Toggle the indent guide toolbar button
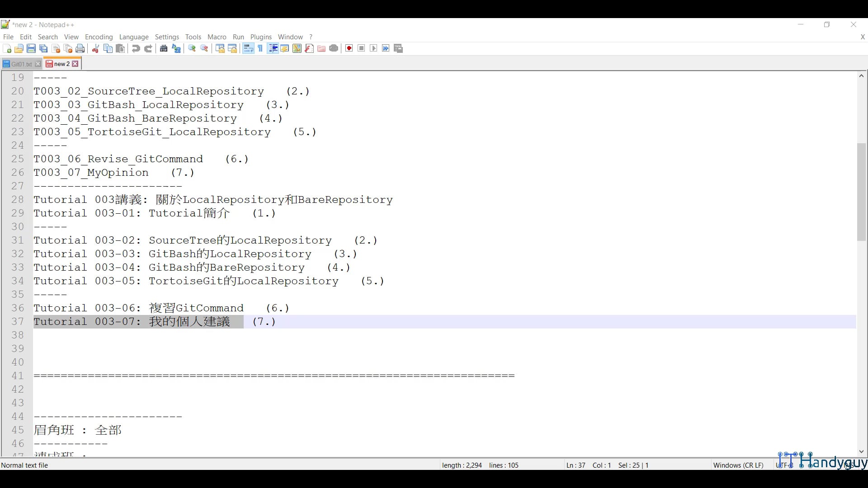The image size is (868, 488). (x=273, y=49)
